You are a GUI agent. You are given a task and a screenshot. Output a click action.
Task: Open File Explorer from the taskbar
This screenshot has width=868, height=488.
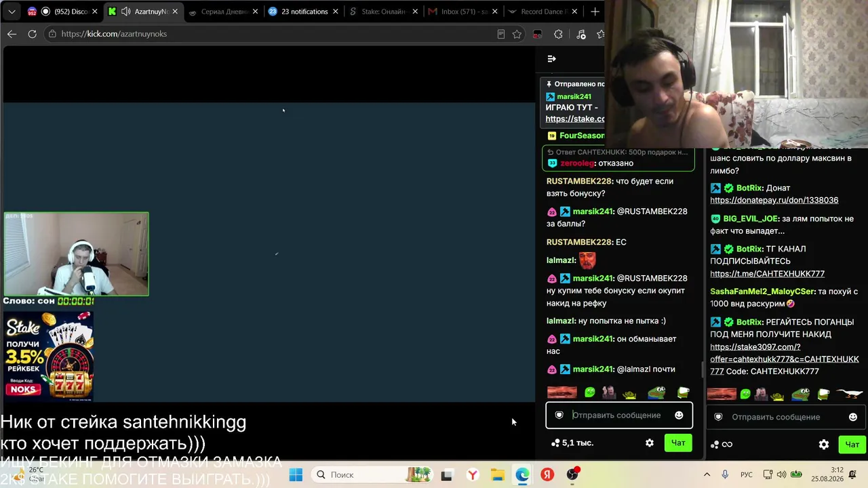(x=497, y=475)
